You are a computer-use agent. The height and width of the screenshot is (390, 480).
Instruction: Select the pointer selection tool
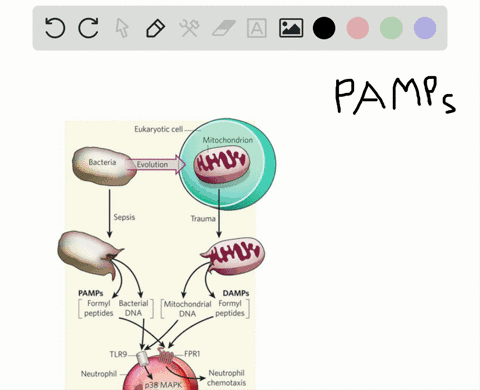122,28
